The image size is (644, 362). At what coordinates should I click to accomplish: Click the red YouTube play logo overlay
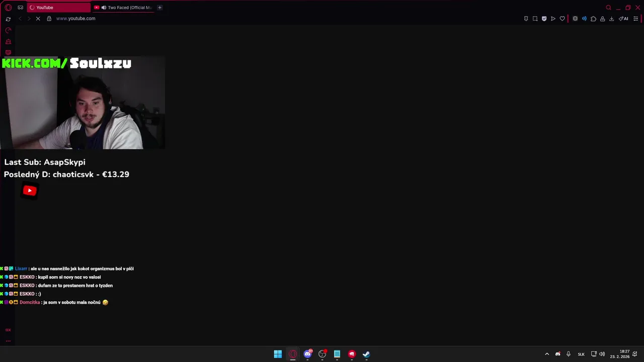point(30,191)
